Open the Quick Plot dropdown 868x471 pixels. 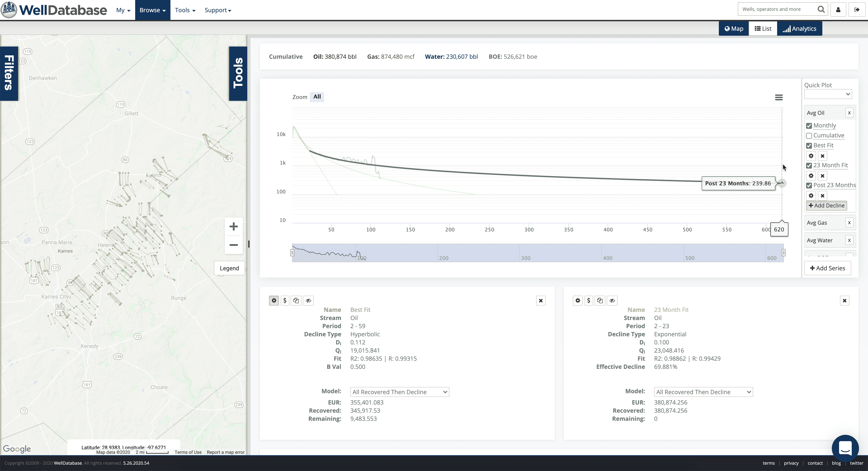(828, 94)
